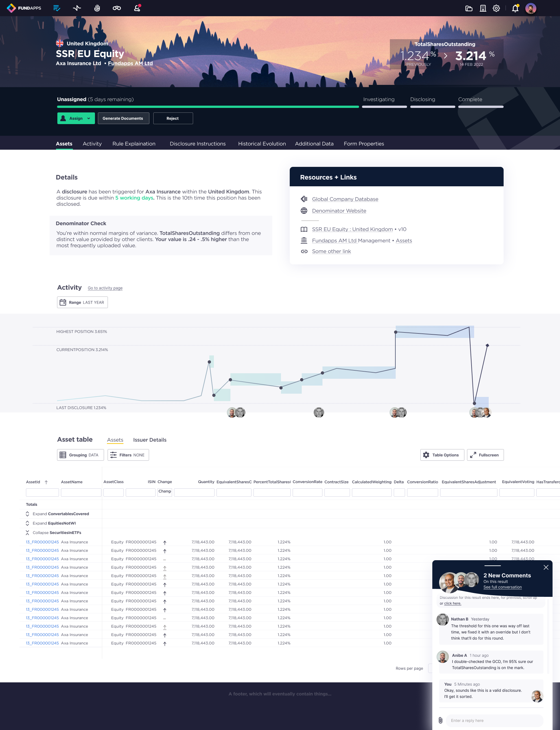Open the settings gear in the top bar
The width and height of the screenshot is (560, 730).
[x=496, y=8]
